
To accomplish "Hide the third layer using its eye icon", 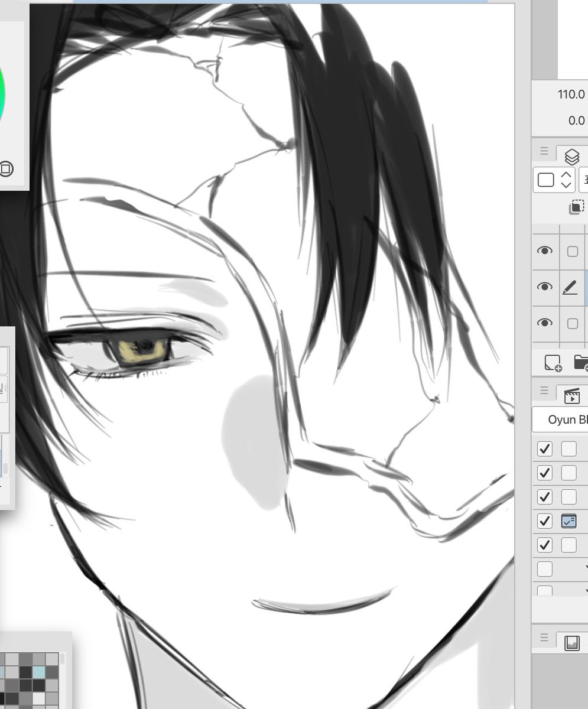I will pyautogui.click(x=544, y=323).
